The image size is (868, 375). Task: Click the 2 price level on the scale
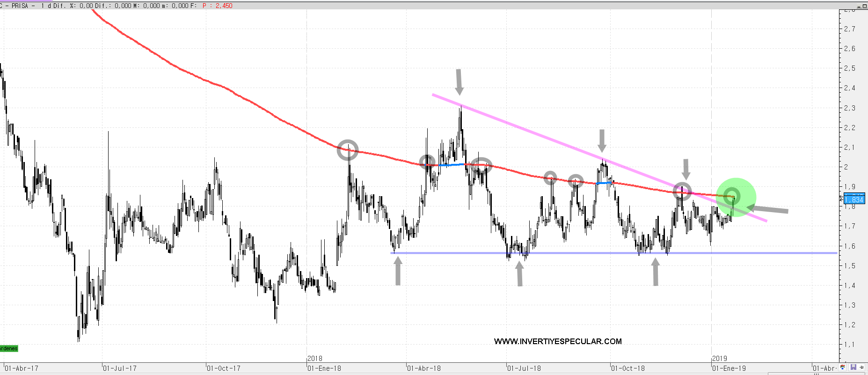click(x=846, y=167)
